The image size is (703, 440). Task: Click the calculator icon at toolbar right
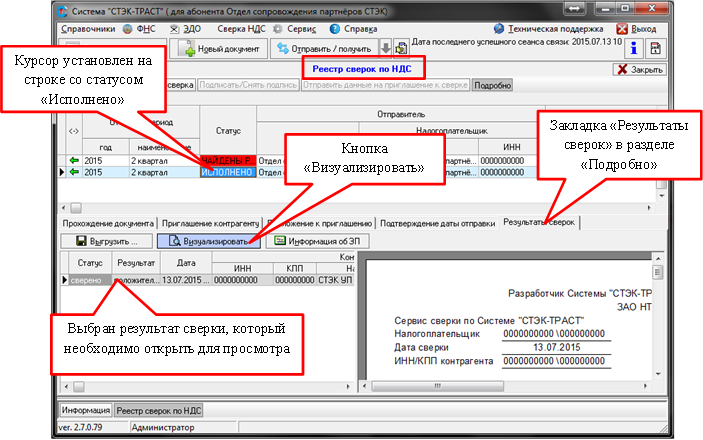coord(655,48)
